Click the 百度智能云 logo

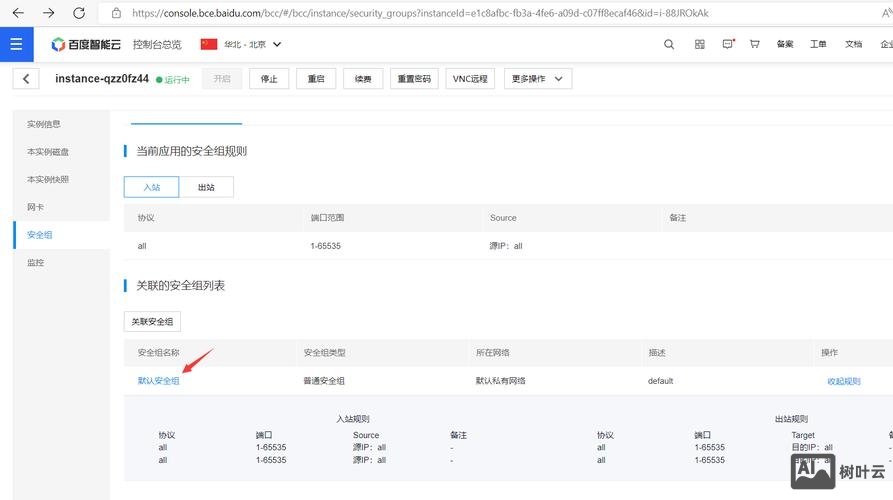tap(86, 44)
